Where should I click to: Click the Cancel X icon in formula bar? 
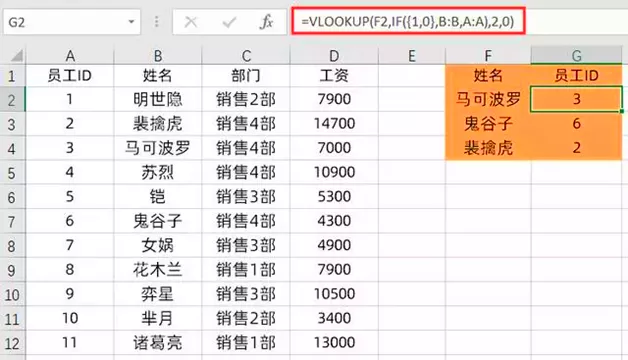[191, 22]
